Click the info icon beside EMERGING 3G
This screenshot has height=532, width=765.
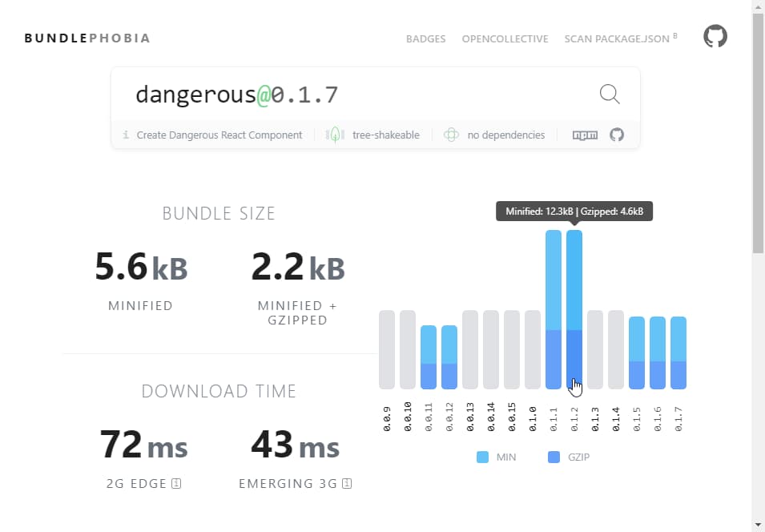pos(348,483)
